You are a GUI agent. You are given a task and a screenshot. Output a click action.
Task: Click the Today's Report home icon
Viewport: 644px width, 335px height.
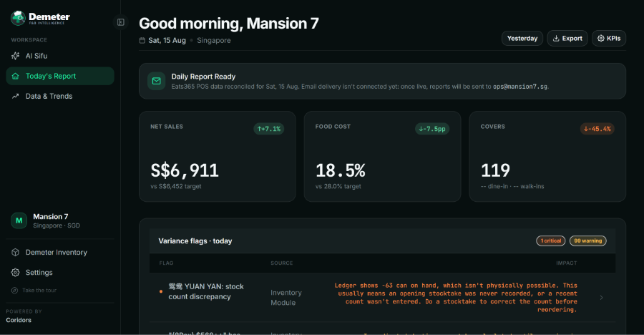[x=16, y=76]
